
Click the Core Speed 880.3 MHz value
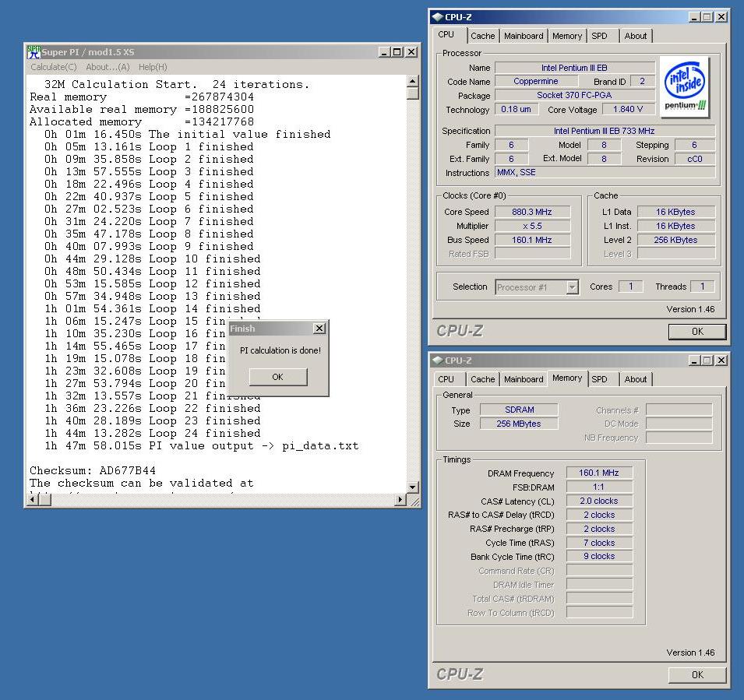click(532, 212)
